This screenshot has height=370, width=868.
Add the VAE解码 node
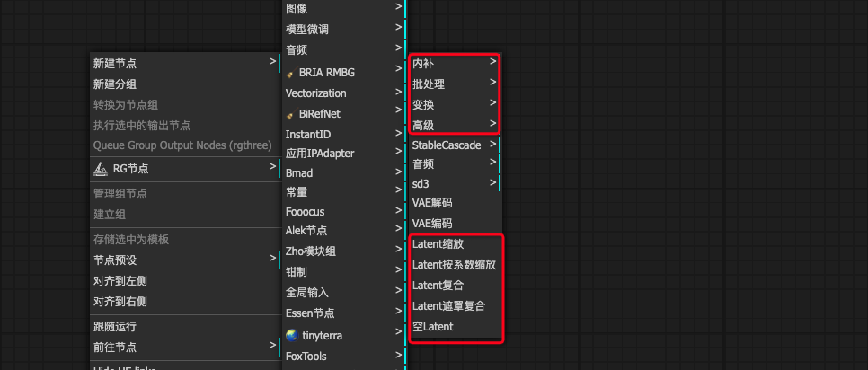click(x=455, y=203)
